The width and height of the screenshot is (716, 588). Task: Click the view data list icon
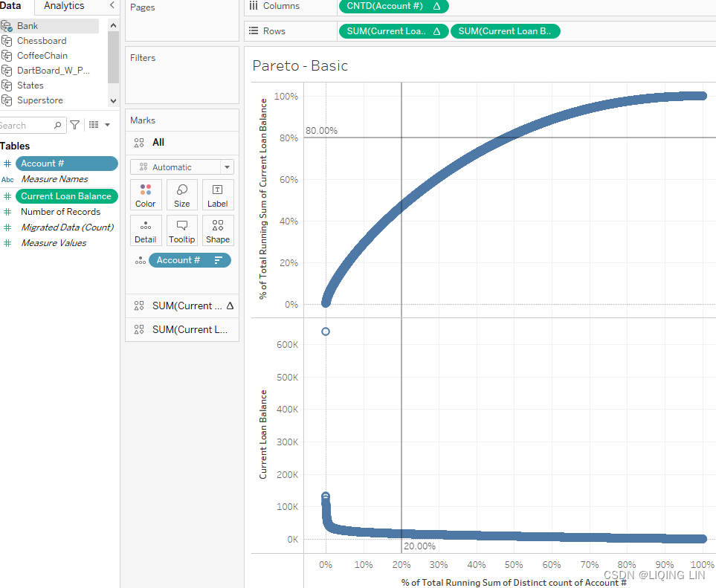click(94, 125)
